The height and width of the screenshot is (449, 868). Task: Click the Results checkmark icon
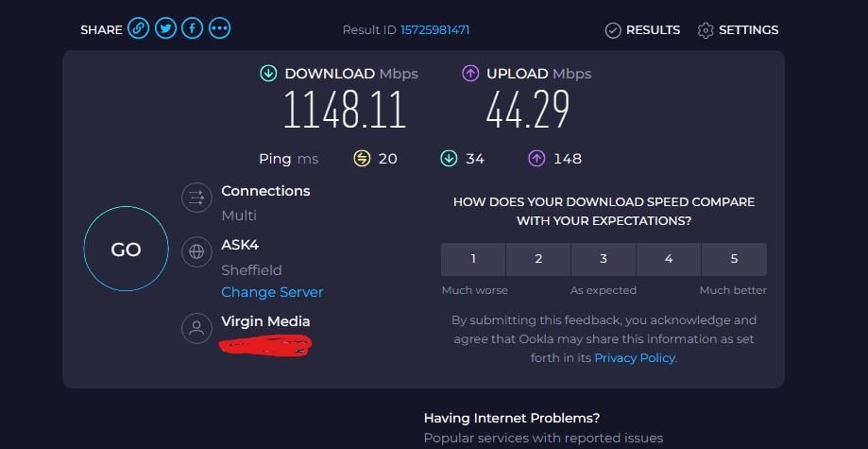click(x=613, y=30)
